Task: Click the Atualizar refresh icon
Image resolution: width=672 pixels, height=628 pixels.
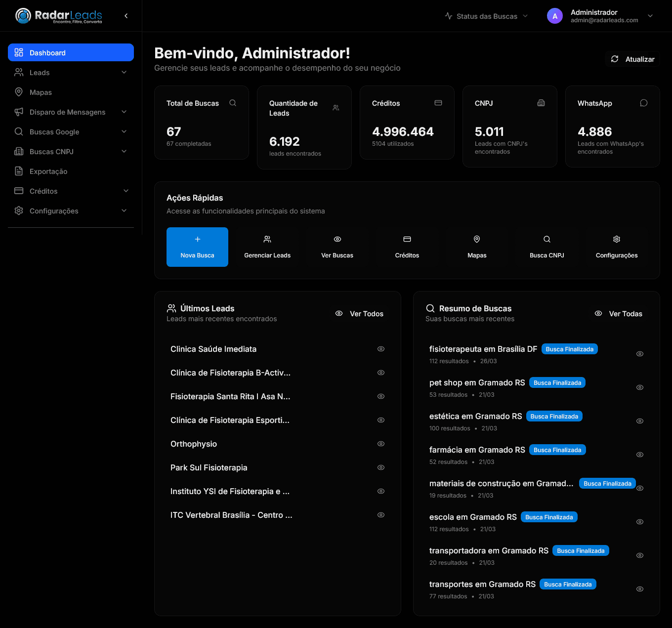Action: tap(615, 59)
